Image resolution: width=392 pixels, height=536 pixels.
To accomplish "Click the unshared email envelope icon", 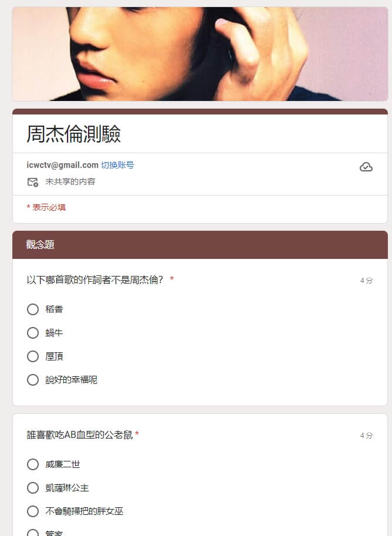I will coord(33,182).
